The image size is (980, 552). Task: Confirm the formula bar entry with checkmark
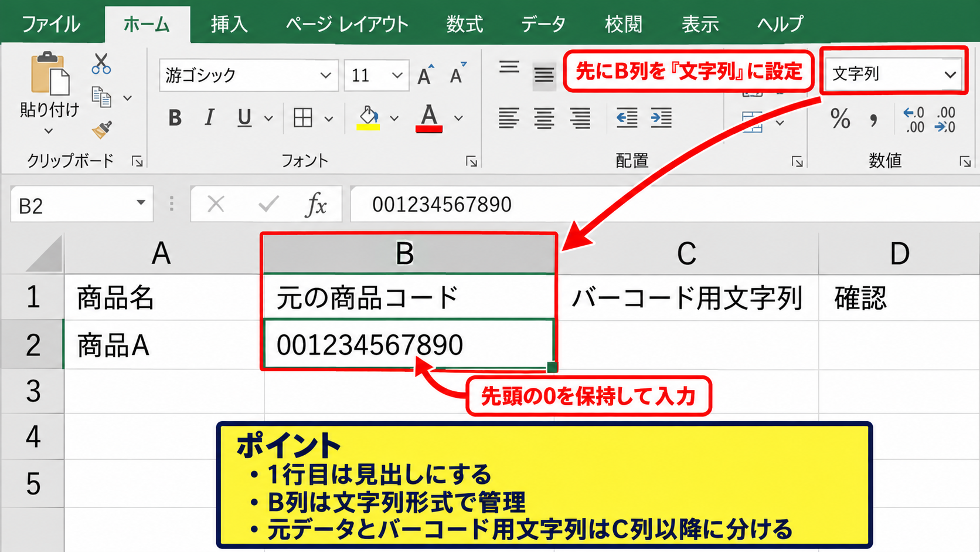pos(268,204)
